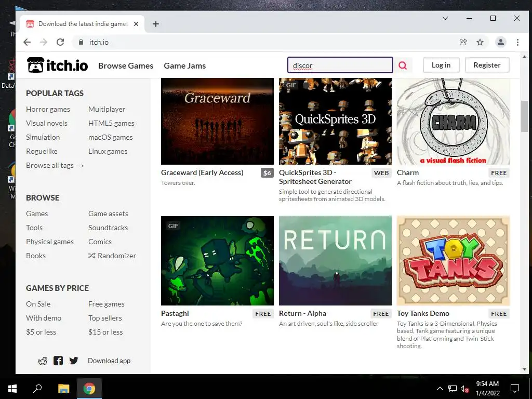The width and height of the screenshot is (532, 399).
Task: Click the itch.io logo
Action: [57, 65]
